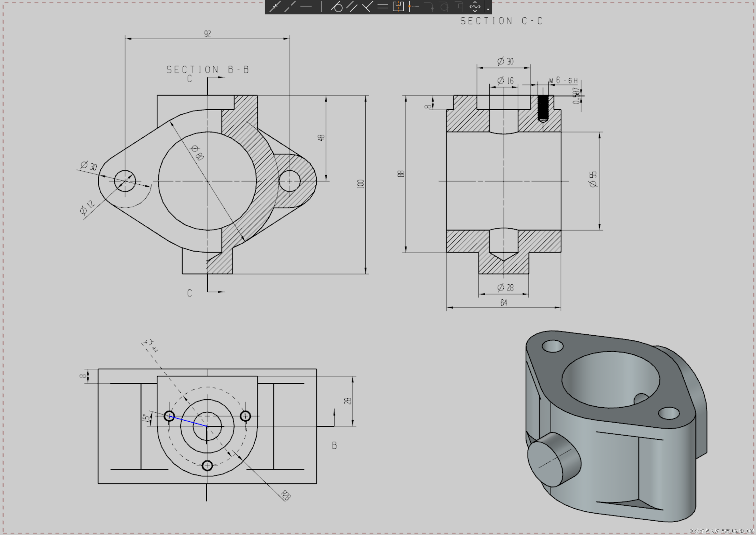The height and width of the screenshot is (535, 756).
Task: Select the Point on String constraint icon
Action: pos(414,7)
